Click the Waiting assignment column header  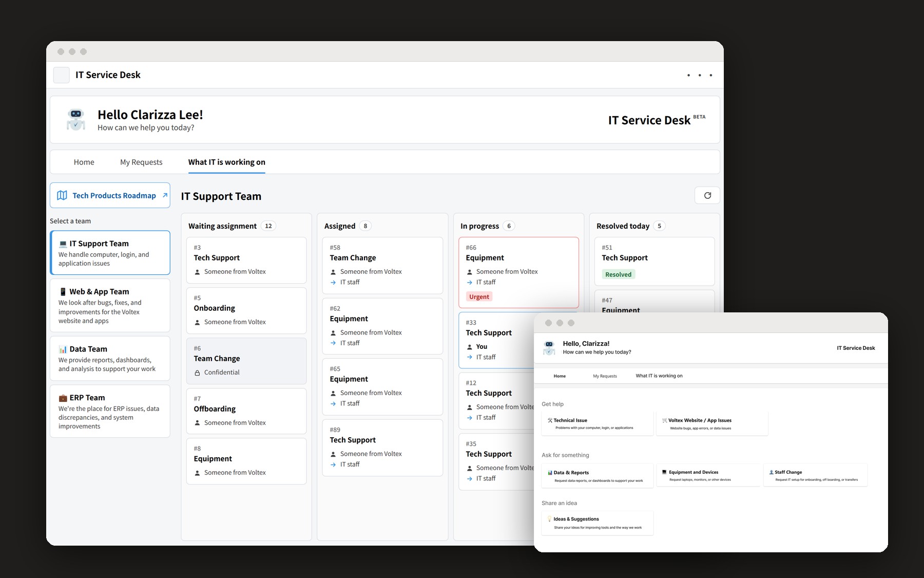(x=222, y=226)
